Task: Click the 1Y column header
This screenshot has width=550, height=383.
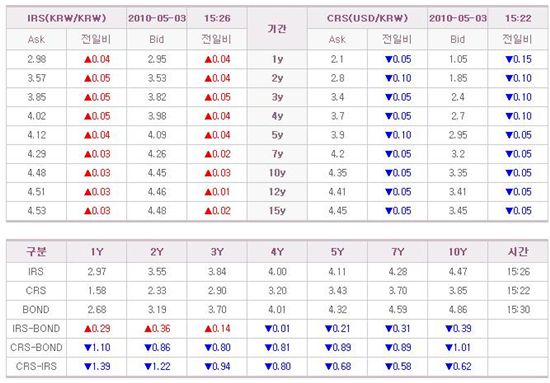Action: 97,252
